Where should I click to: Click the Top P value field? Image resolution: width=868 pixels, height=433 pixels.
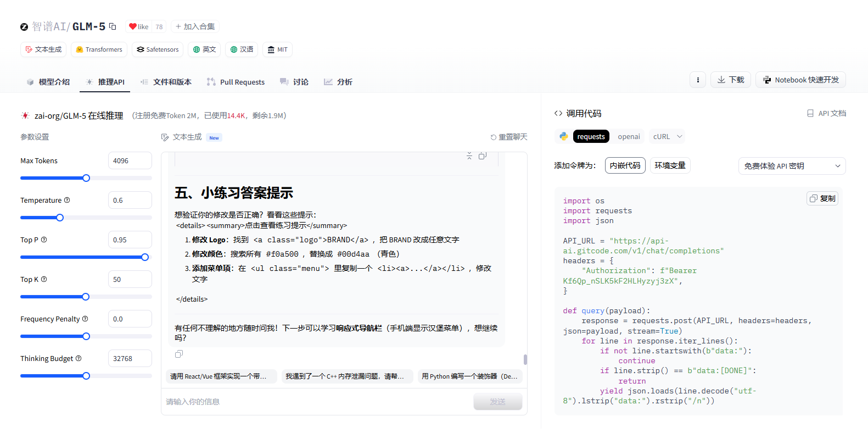pos(130,240)
